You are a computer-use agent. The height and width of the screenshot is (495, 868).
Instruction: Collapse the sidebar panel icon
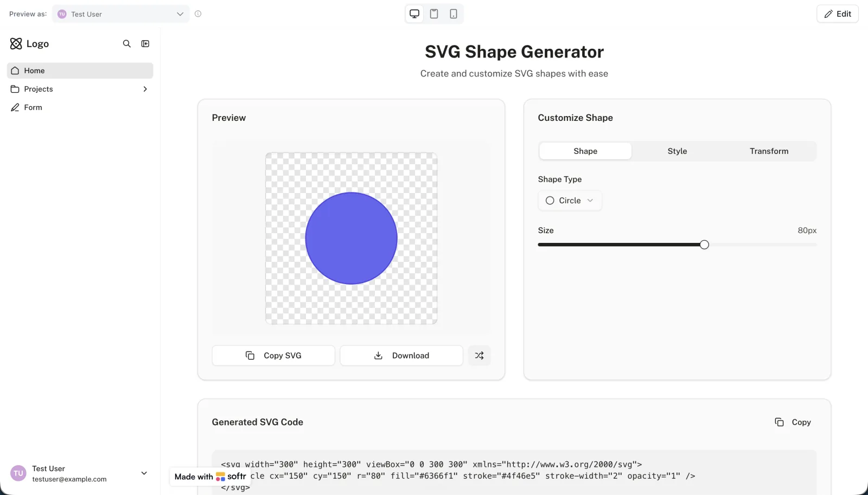(145, 44)
